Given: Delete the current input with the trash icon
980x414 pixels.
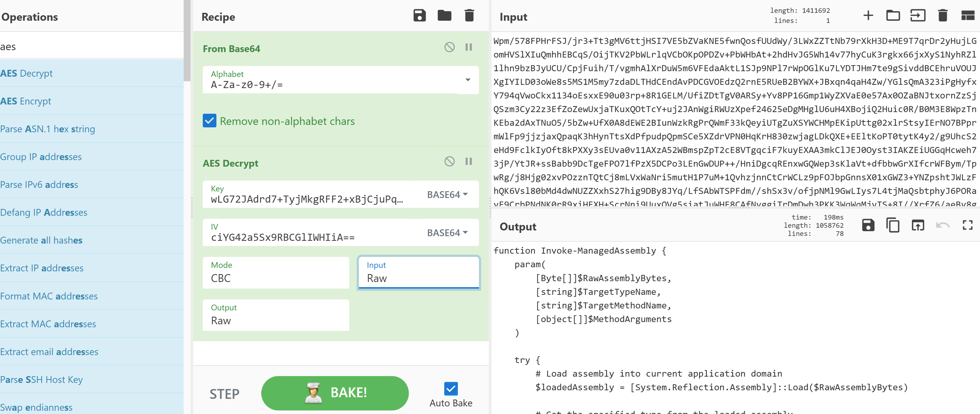Looking at the screenshot, I should point(943,16).
